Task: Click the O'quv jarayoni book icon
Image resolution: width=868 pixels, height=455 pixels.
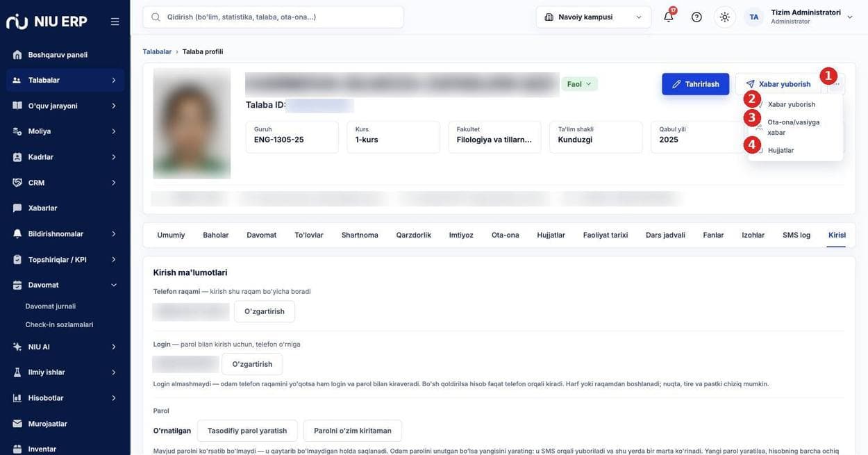Action: (17, 106)
